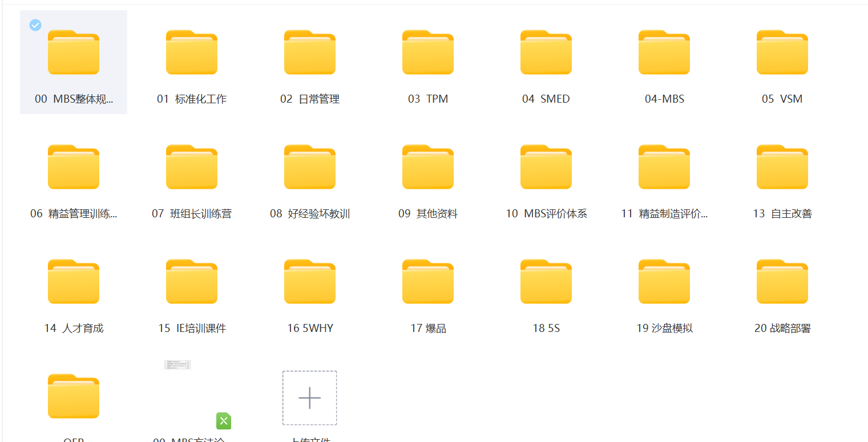
Task: Uncheck the selected 00 MBS整体规 folder checkbox
Action: point(35,25)
